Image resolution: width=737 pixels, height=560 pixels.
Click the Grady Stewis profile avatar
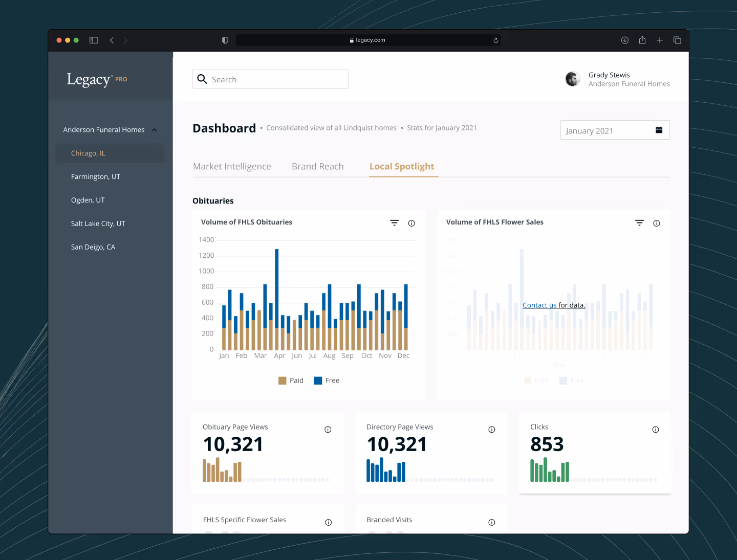[573, 79]
